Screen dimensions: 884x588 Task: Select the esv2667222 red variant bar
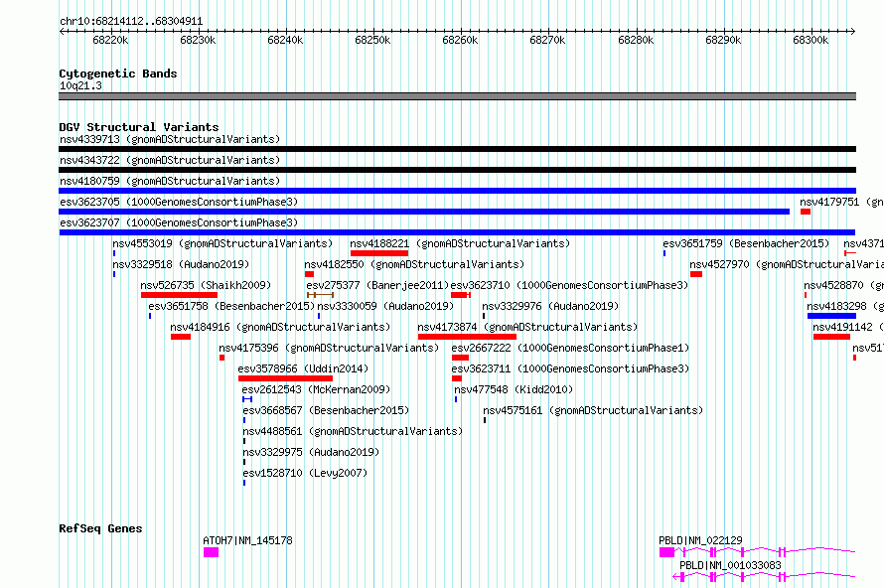point(461,358)
